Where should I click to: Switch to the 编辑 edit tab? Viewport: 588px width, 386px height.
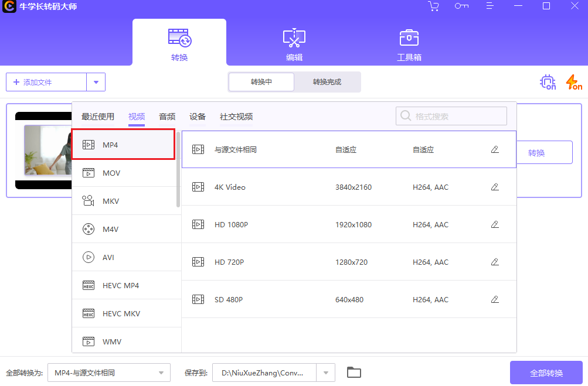pyautogui.click(x=294, y=45)
